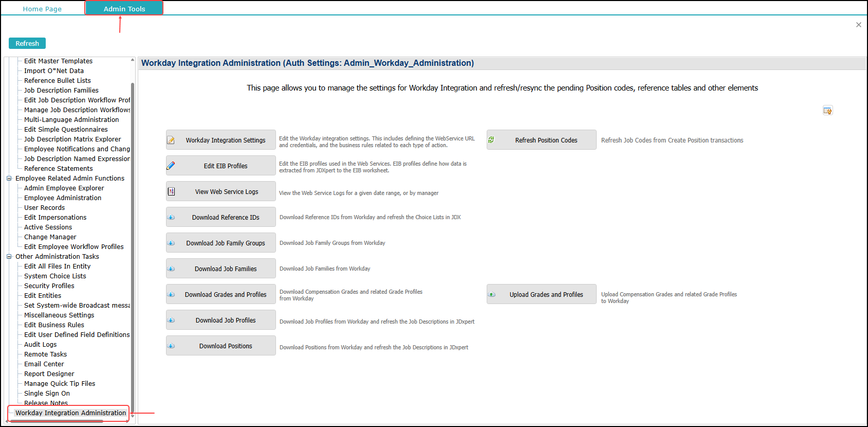This screenshot has width=868, height=427.
Task: Click the cloud icon beside Download Job Profiles
Action: tap(171, 320)
